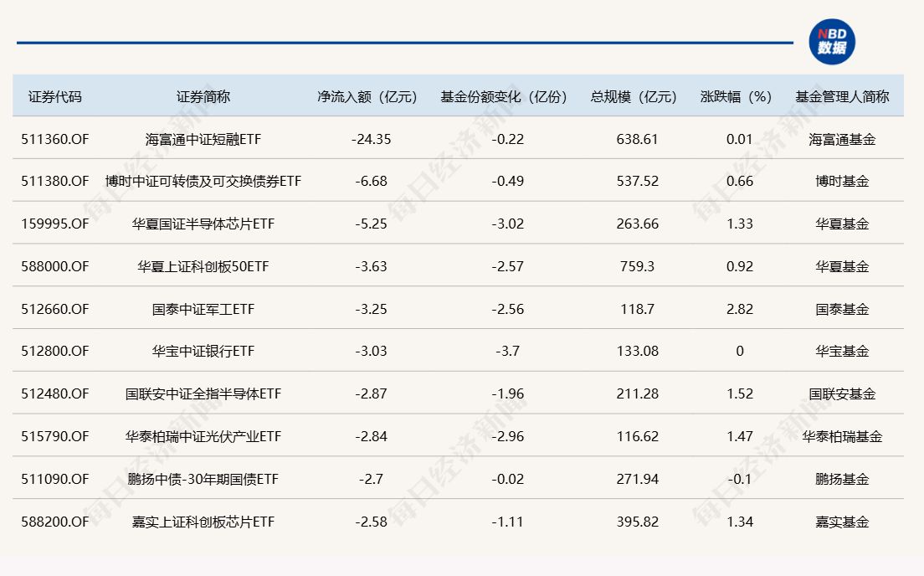Select the 基金份额变化（亿份）header
Screen dimensions: 924x576
[x=507, y=96]
